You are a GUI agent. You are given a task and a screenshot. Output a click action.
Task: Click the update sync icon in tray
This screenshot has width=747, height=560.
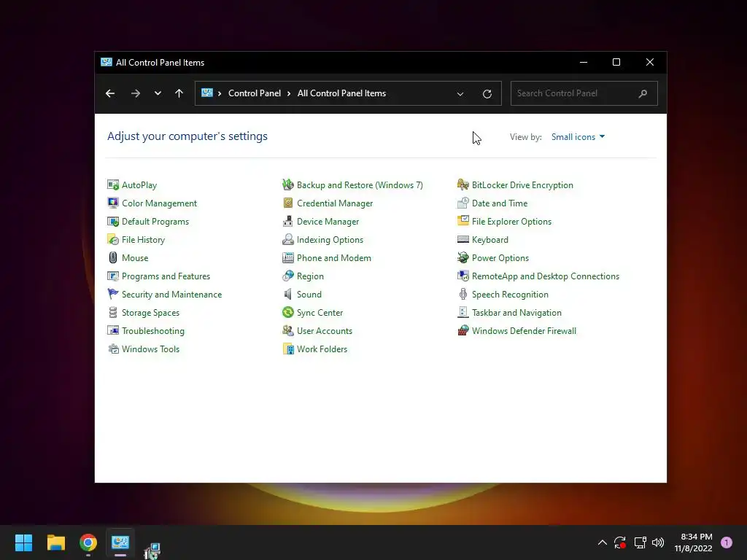point(620,542)
